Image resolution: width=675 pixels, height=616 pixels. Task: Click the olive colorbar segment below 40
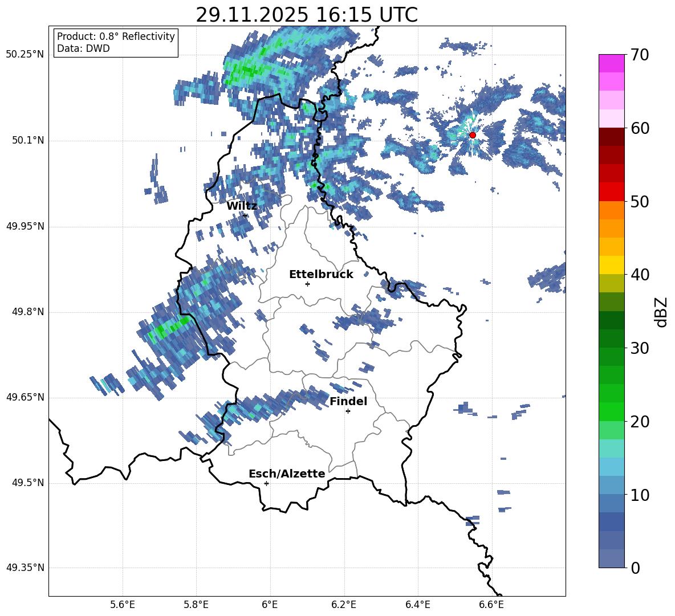(612, 283)
